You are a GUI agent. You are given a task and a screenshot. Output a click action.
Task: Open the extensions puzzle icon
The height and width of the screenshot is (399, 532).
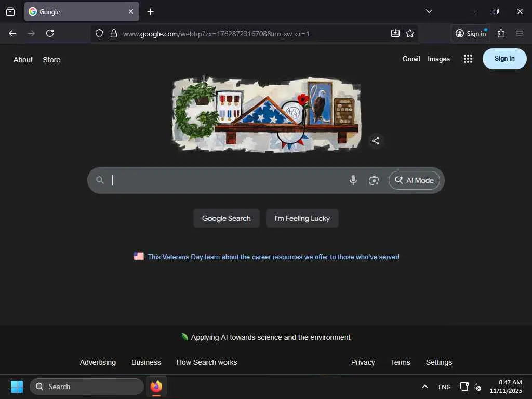[x=501, y=33]
